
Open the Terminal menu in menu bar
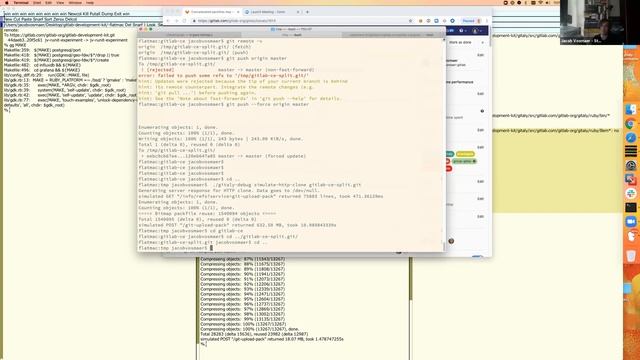pos(21,2)
